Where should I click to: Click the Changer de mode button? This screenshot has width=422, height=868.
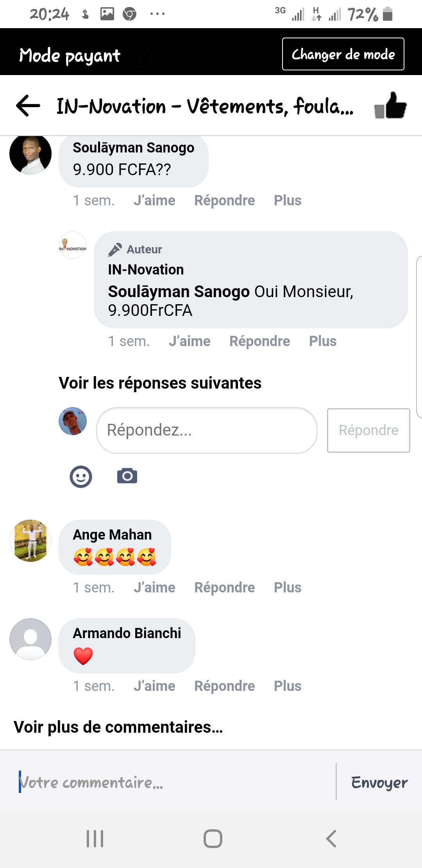click(x=343, y=54)
